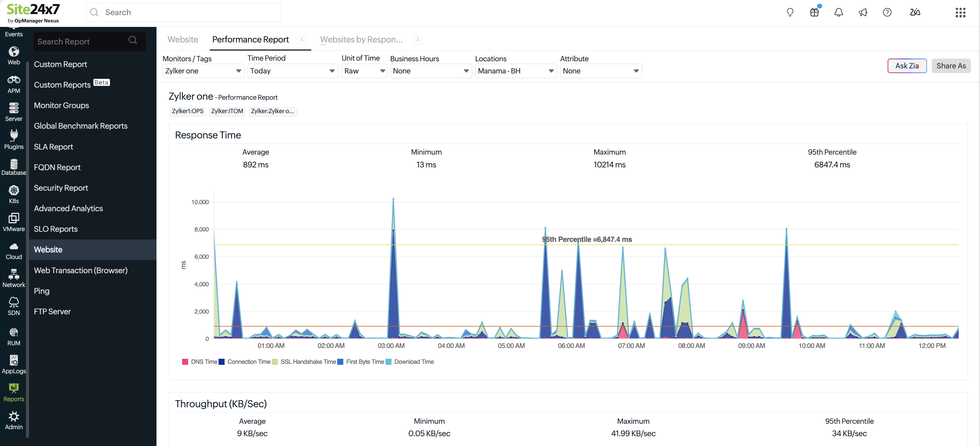Open the notifications bell icon

click(x=838, y=12)
